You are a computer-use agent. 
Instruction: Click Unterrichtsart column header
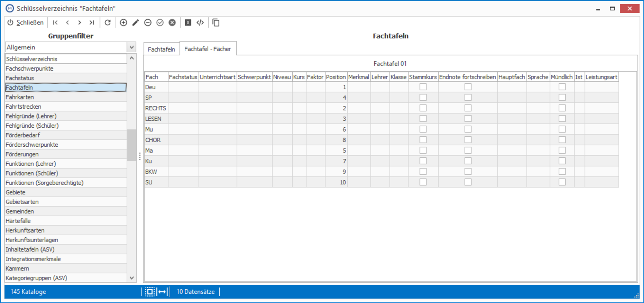click(x=217, y=77)
